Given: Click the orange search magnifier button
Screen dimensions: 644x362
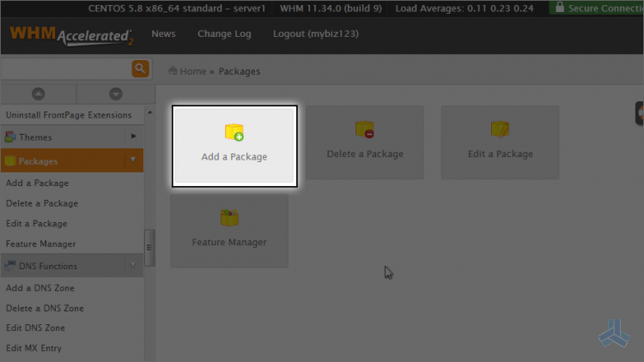Looking at the screenshot, I should point(140,69).
